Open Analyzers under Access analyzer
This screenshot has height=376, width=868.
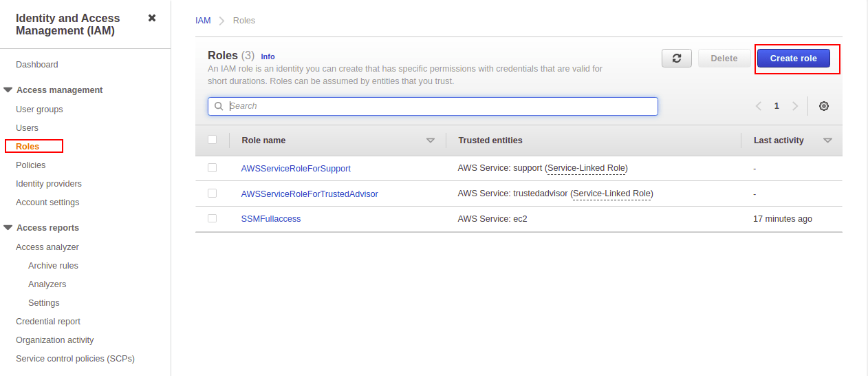click(x=47, y=284)
